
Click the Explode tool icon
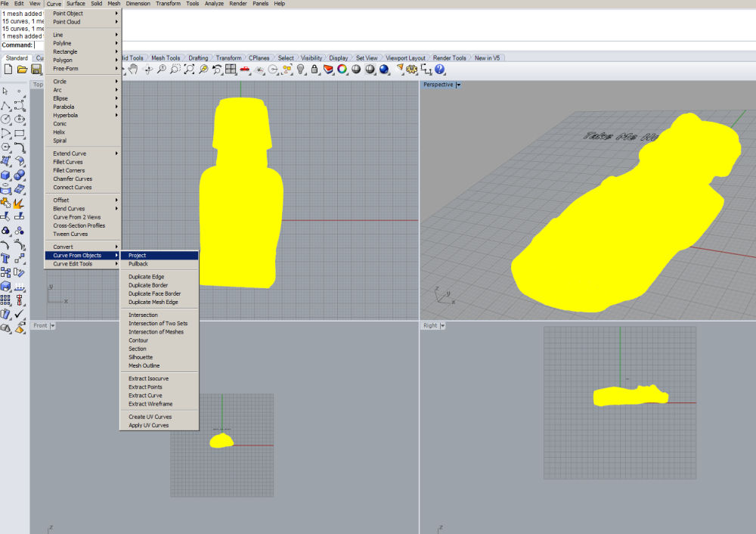(x=20, y=203)
